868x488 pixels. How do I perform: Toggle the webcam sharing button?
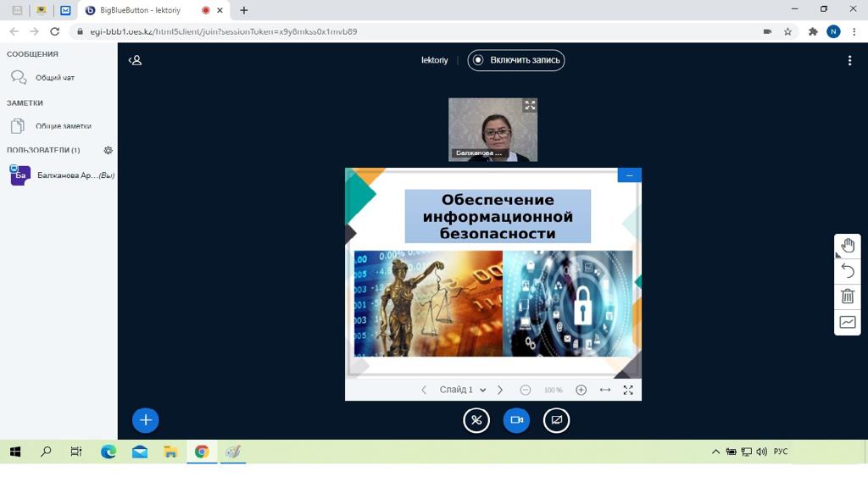[x=516, y=420]
